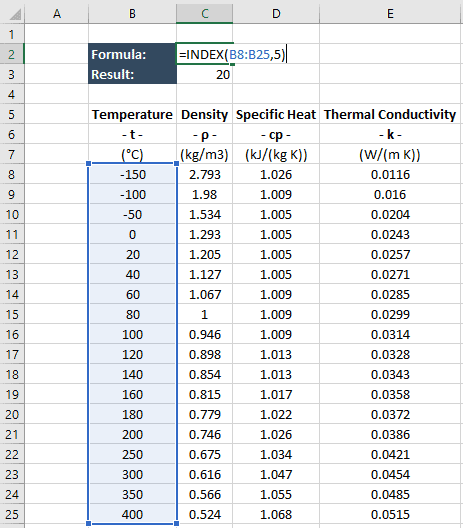Click the select-all corner triangle

[15, 14]
